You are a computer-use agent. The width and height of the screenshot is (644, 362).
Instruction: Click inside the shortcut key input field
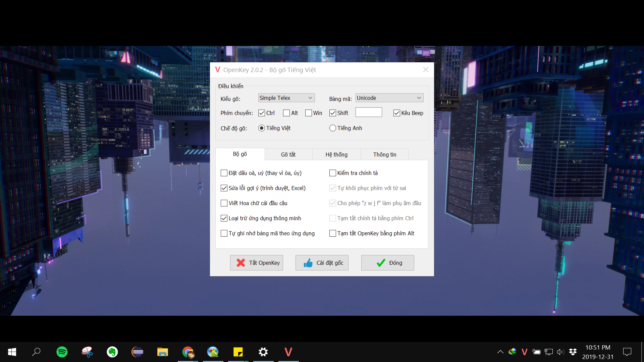(369, 112)
